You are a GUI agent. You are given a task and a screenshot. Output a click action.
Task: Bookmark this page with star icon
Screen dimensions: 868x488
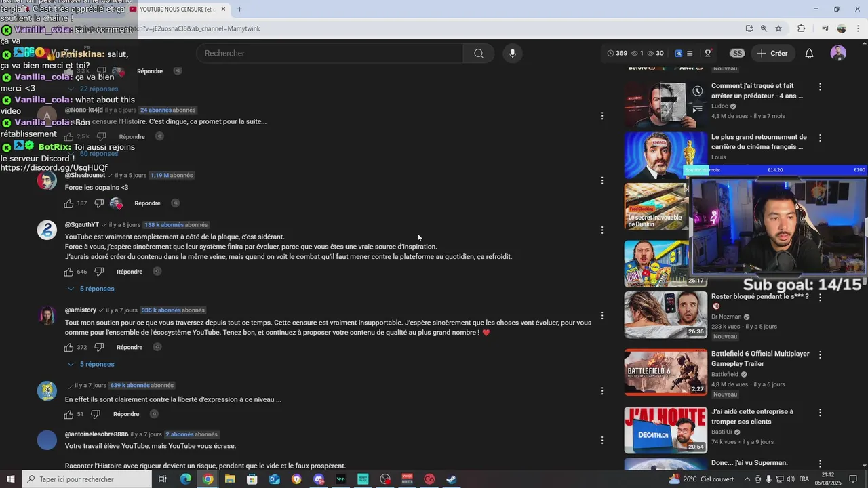coord(778,28)
